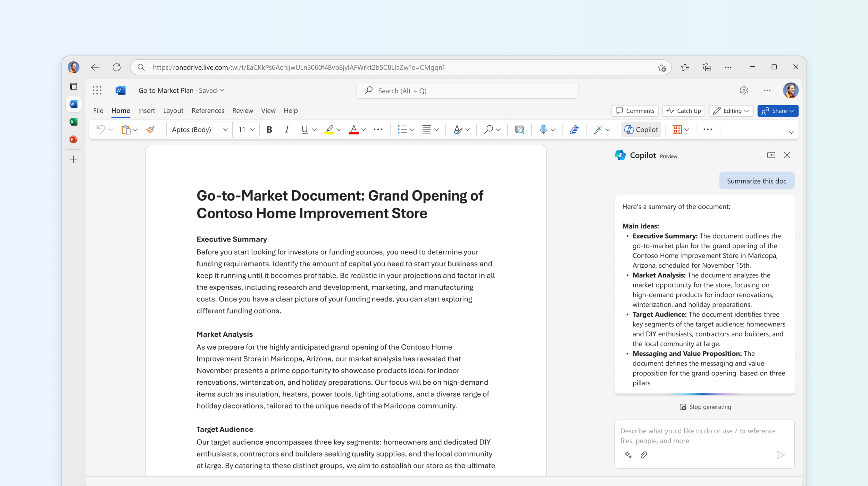Click Summarize this doc button
The height and width of the screenshot is (486, 868).
[x=757, y=181]
